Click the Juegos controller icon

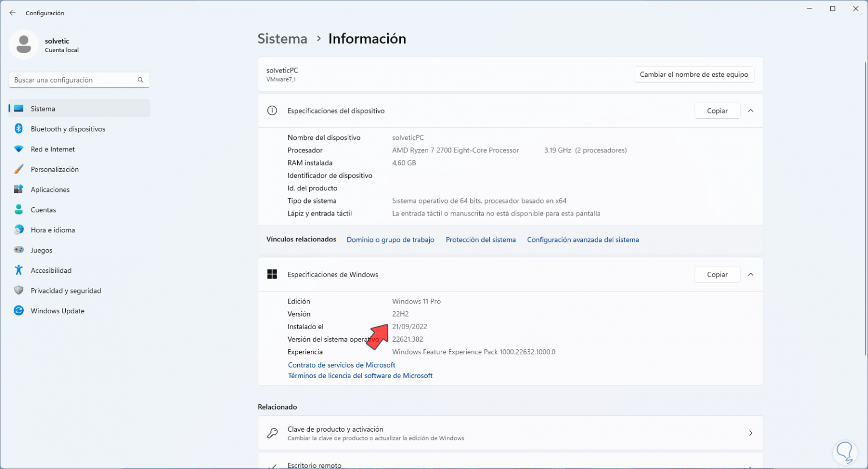19,250
